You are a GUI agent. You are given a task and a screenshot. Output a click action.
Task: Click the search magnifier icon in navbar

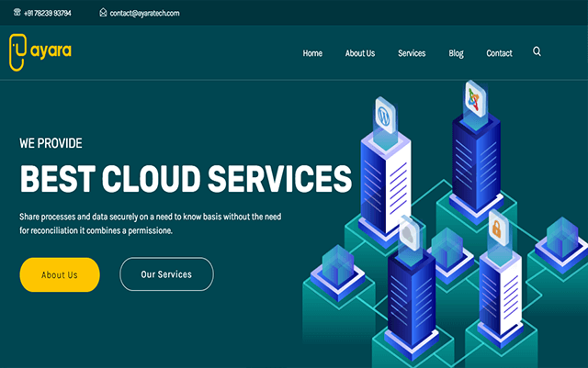537,52
